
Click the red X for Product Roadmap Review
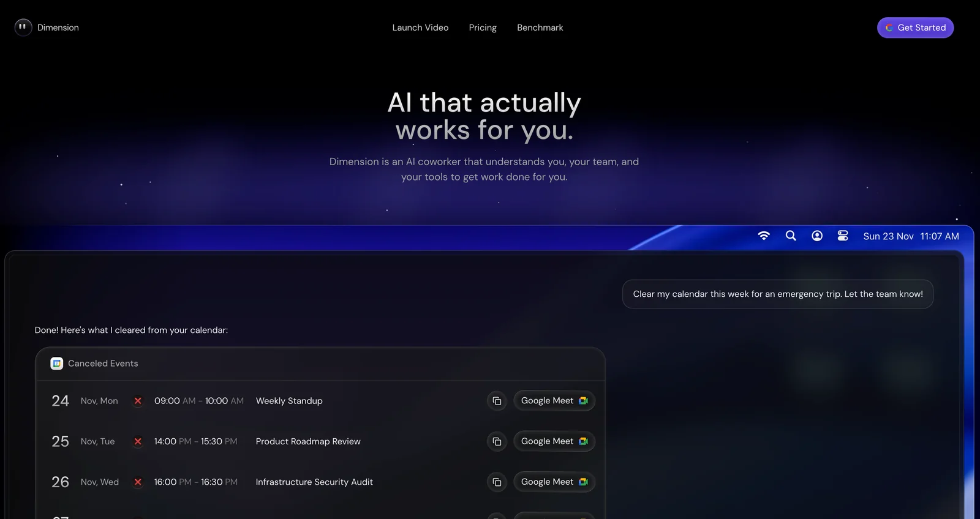[x=138, y=441]
